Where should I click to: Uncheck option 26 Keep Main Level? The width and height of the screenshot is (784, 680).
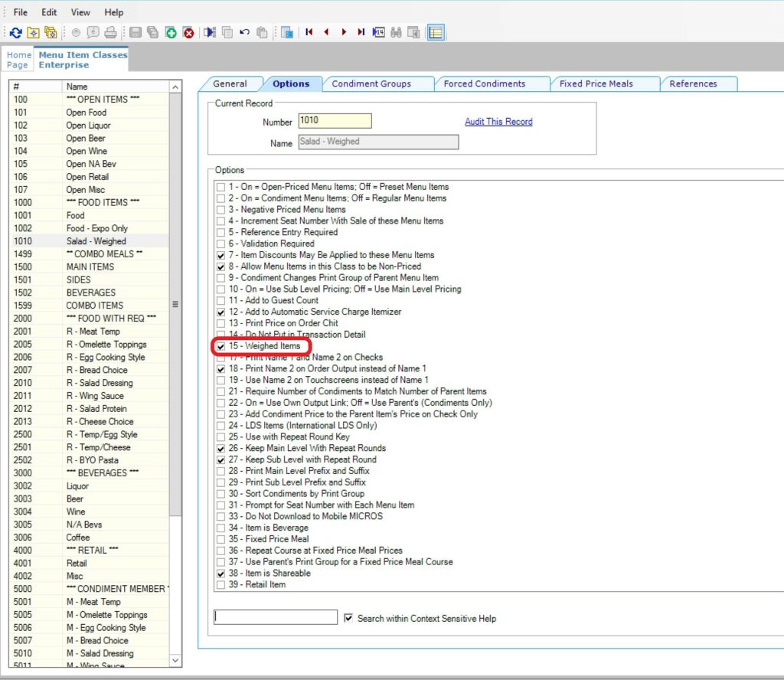point(220,449)
